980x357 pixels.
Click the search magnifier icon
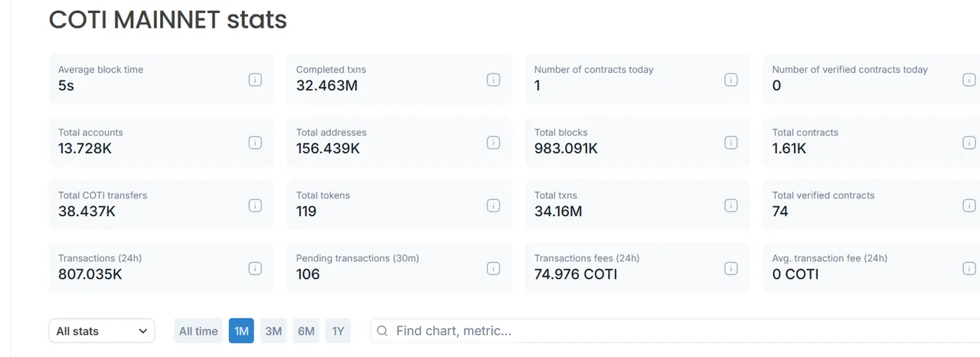383,331
